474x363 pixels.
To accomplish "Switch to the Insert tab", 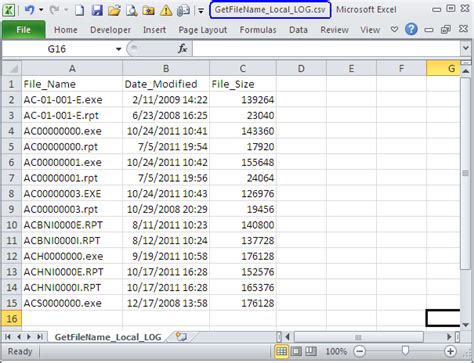I will tap(154, 30).
